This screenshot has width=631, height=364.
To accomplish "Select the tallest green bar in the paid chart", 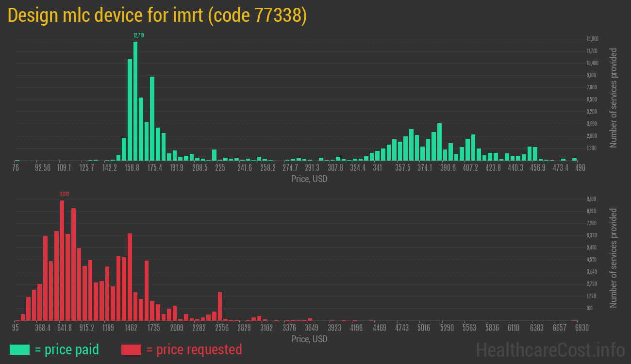I will pyautogui.click(x=135, y=101).
